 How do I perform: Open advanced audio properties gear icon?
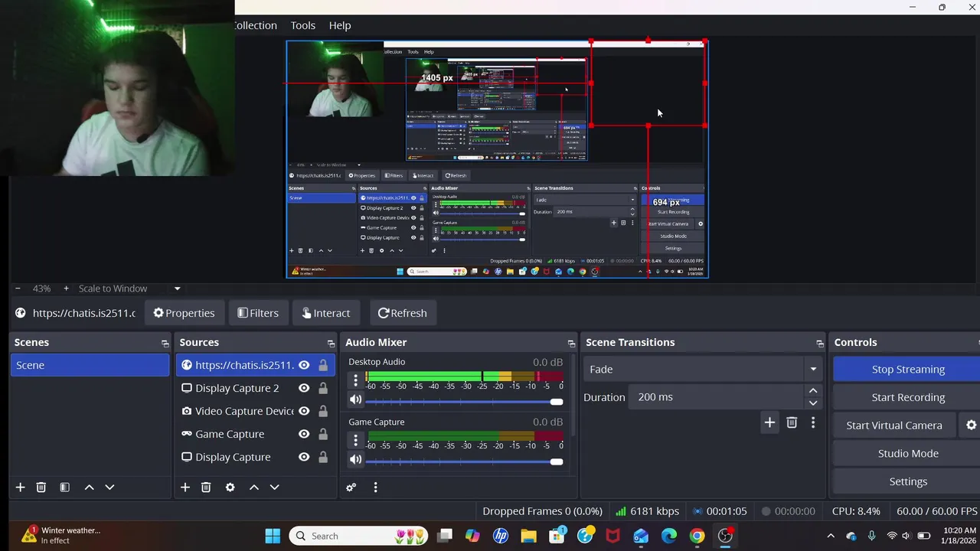pos(351,487)
